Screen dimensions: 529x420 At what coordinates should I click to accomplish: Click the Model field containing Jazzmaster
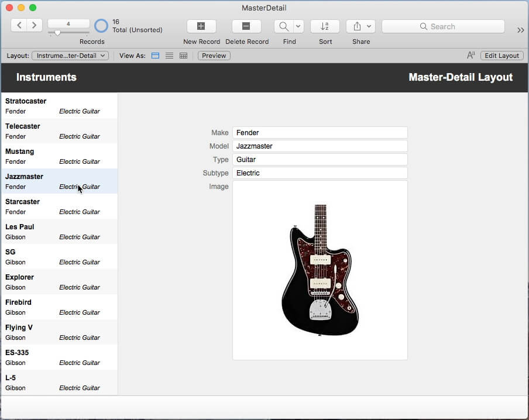tap(320, 146)
